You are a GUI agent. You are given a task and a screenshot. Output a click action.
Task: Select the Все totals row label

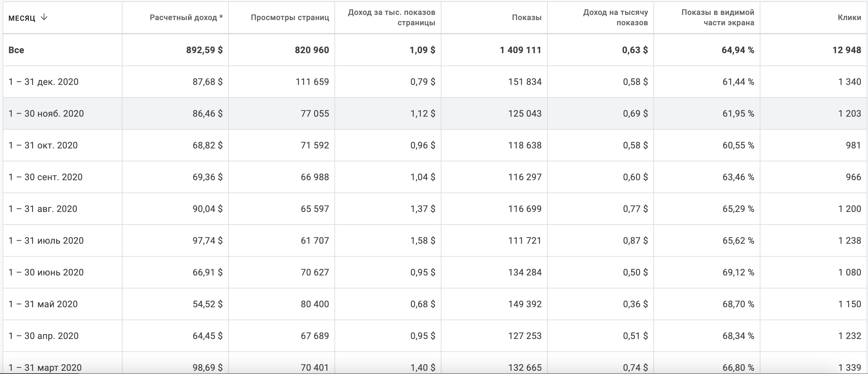point(16,50)
